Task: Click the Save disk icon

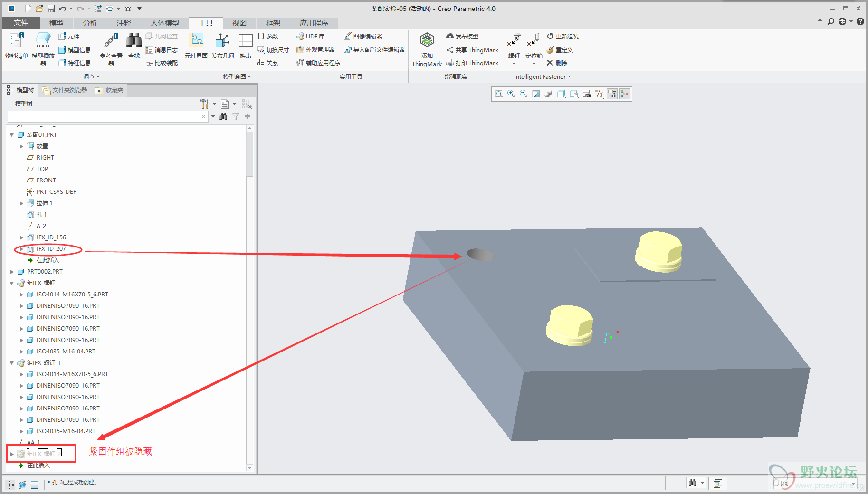Action: click(x=50, y=9)
